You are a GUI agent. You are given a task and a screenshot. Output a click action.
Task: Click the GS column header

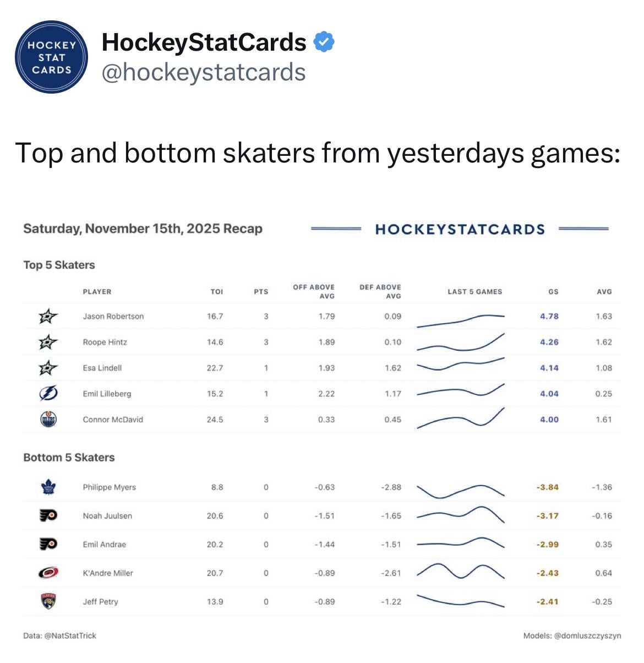tap(553, 292)
